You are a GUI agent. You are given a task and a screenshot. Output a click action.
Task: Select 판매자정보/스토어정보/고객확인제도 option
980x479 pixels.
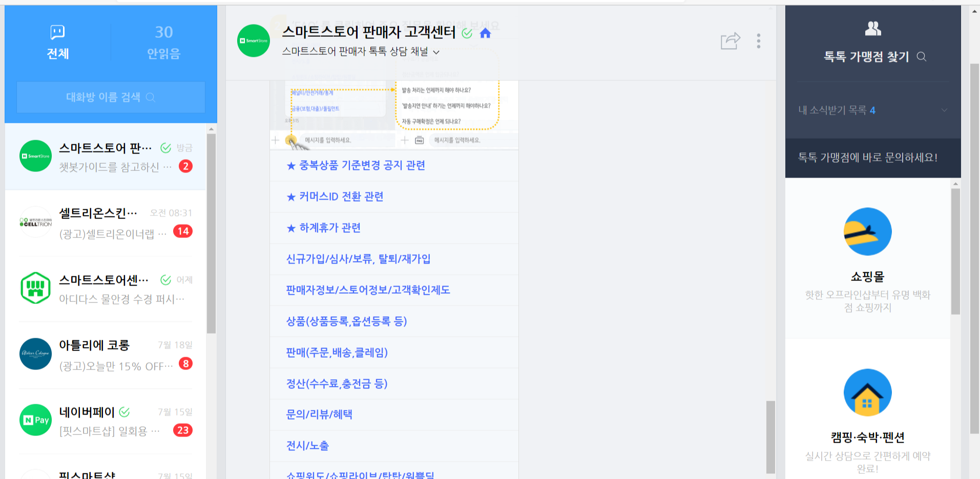[368, 290]
